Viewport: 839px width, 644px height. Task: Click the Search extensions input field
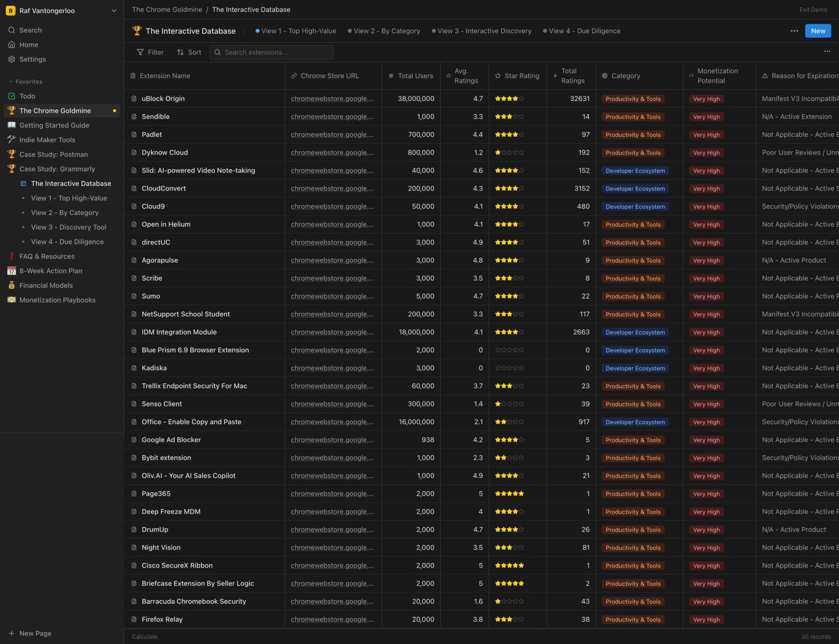(x=272, y=52)
